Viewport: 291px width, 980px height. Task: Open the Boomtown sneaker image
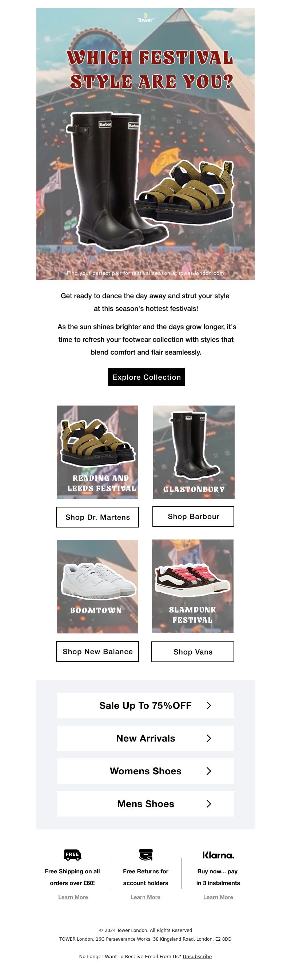pos(97,586)
